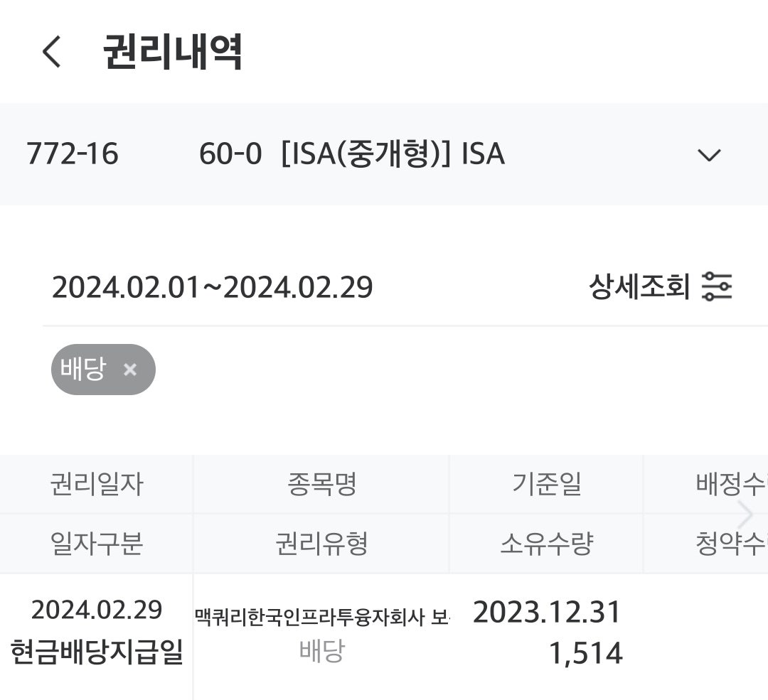Open the account dropdown showing 772-16
The width and height of the screenshot is (768, 700).
pos(384,154)
